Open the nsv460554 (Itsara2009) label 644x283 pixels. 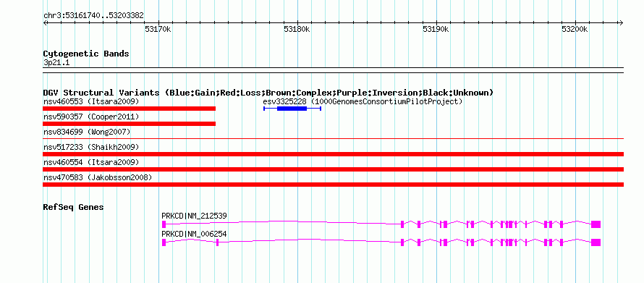click(x=91, y=162)
